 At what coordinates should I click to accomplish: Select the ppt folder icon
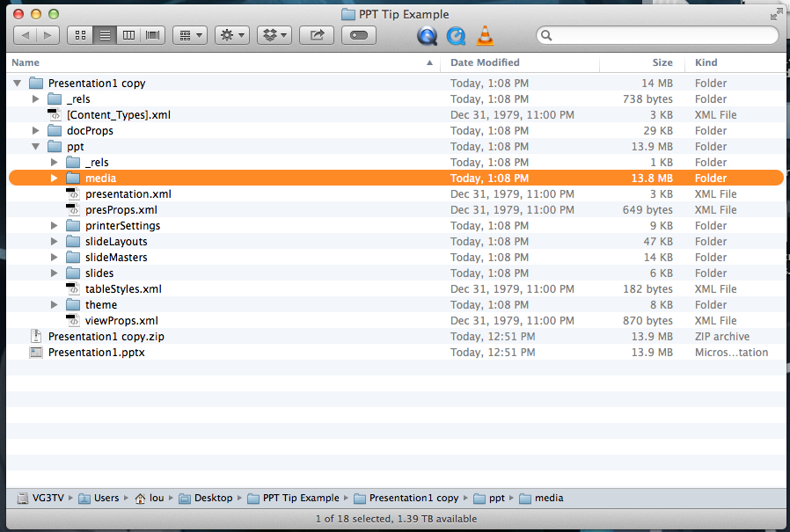click(x=55, y=147)
